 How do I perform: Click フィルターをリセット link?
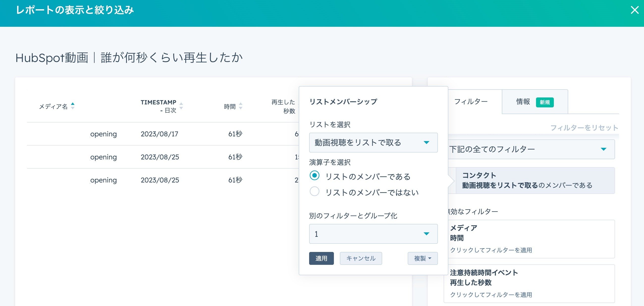click(x=584, y=128)
